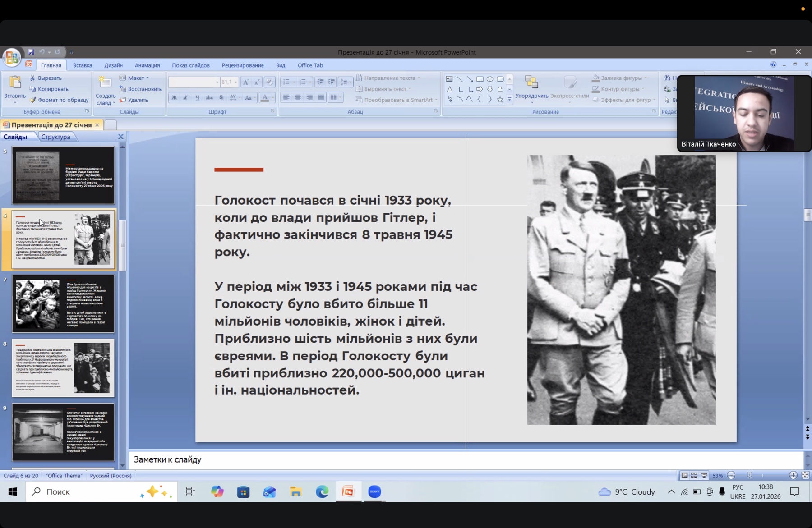
Task: Switch to the Структура outline tab
Action: coord(55,137)
